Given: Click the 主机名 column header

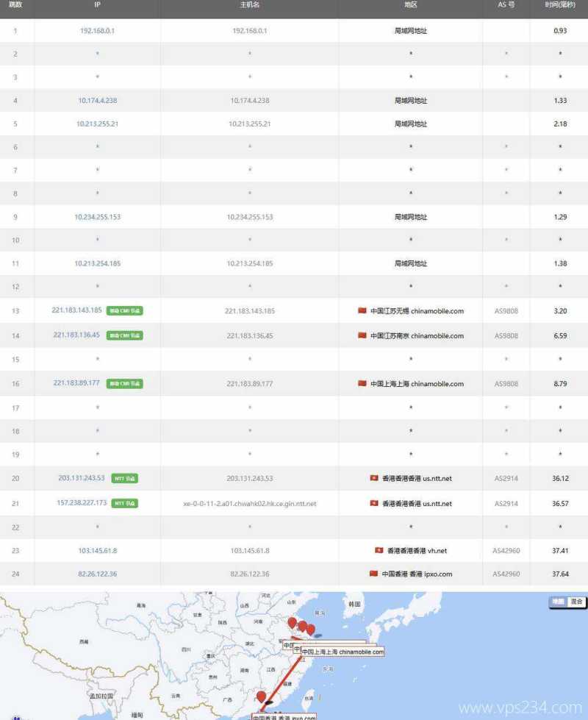Looking at the screenshot, I should pos(249,5).
